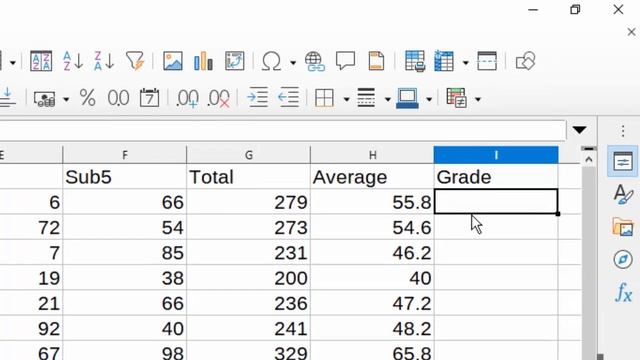The width and height of the screenshot is (640, 360).
Task: Decrease cell indent
Action: [x=289, y=98]
